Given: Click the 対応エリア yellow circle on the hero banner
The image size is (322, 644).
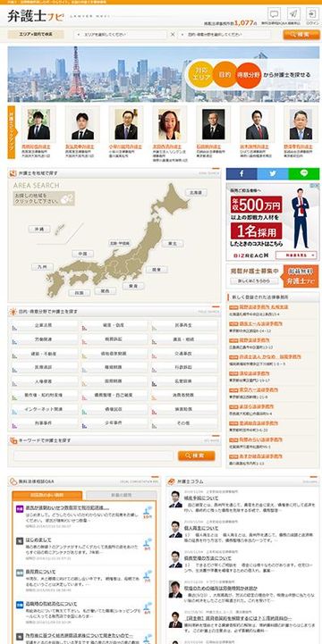Looking at the screenshot, I should [200, 74].
